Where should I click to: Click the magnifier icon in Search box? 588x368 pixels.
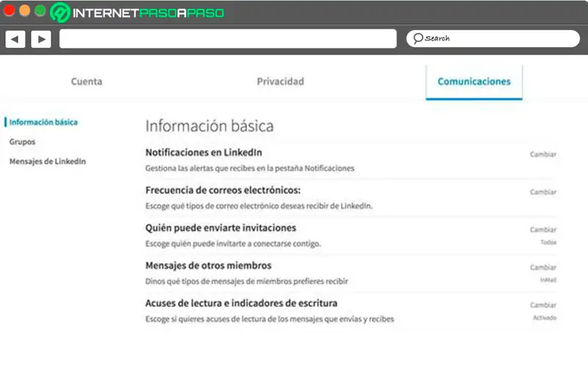tap(417, 38)
